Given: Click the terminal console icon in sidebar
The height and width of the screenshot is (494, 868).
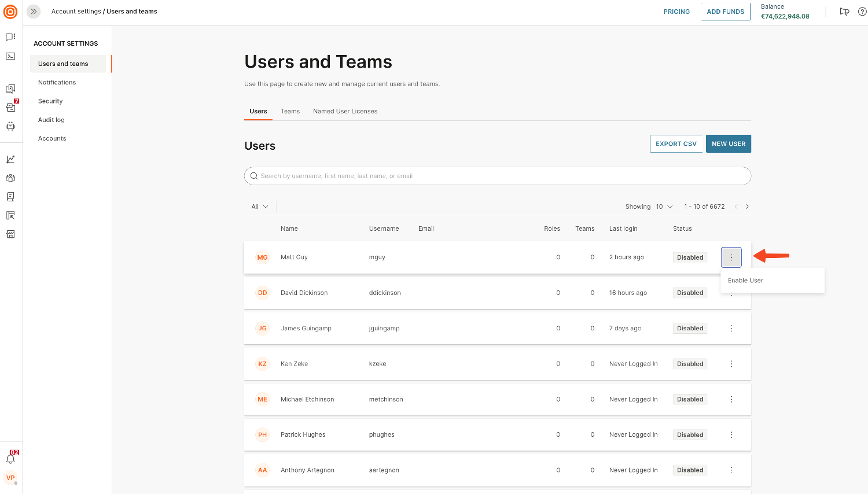Looking at the screenshot, I should pos(10,56).
